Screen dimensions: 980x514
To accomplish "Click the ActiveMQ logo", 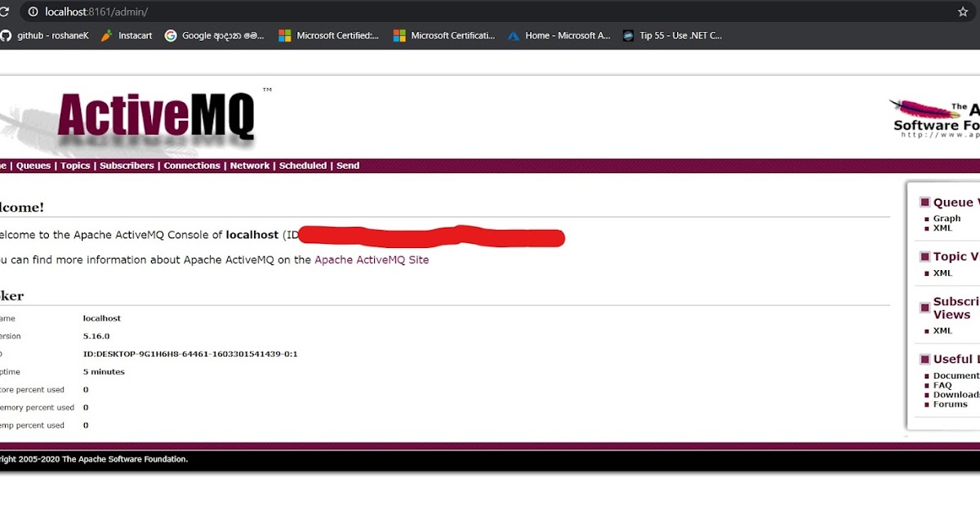I will 155,114.
